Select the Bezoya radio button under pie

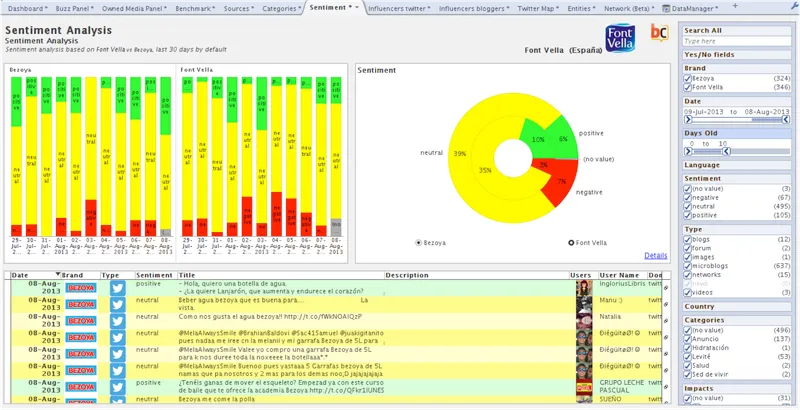419,243
